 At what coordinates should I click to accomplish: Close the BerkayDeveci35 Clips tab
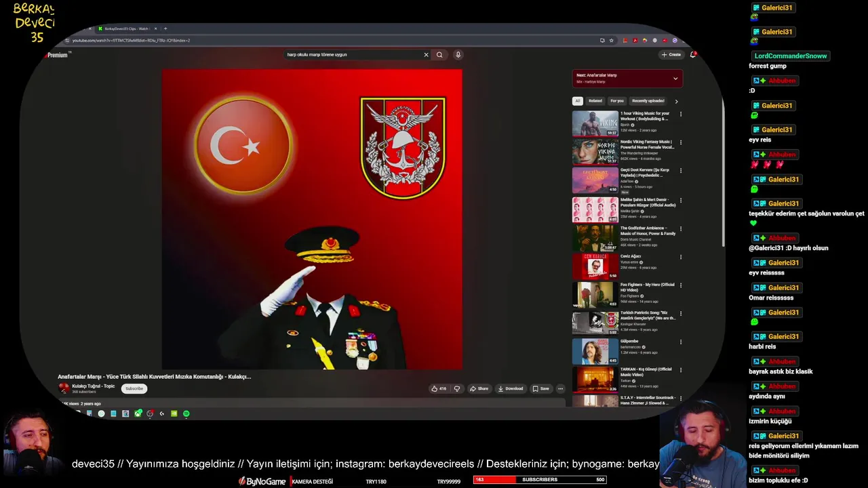click(155, 28)
